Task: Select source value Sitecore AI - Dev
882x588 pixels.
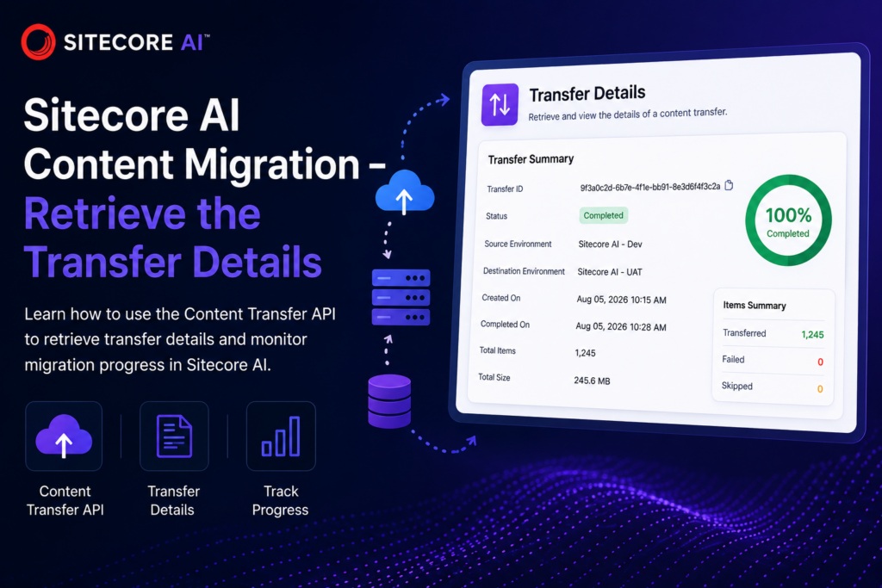Action: (610, 244)
